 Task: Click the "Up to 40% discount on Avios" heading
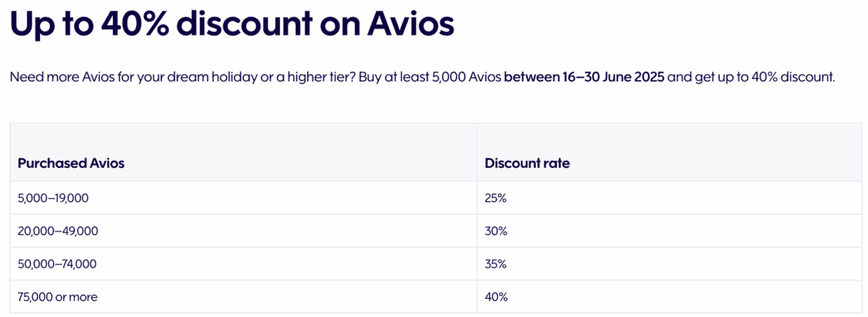[x=231, y=24]
